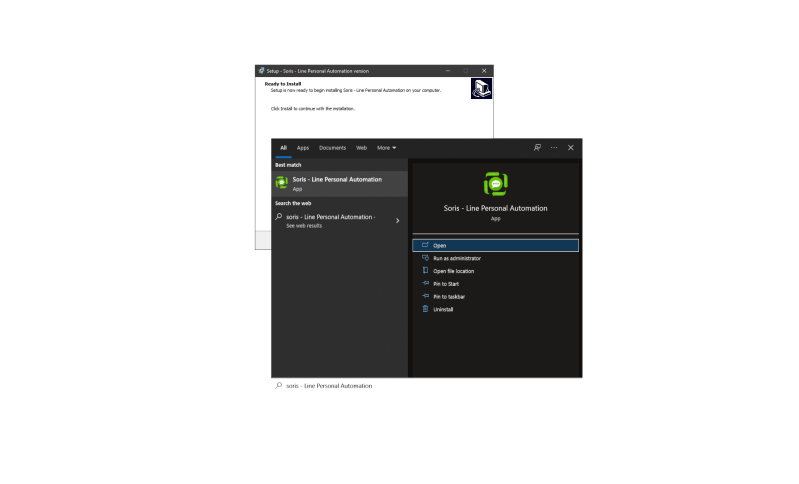Switch to the All search tab
The height and width of the screenshot is (484, 799).
click(x=283, y=148)
